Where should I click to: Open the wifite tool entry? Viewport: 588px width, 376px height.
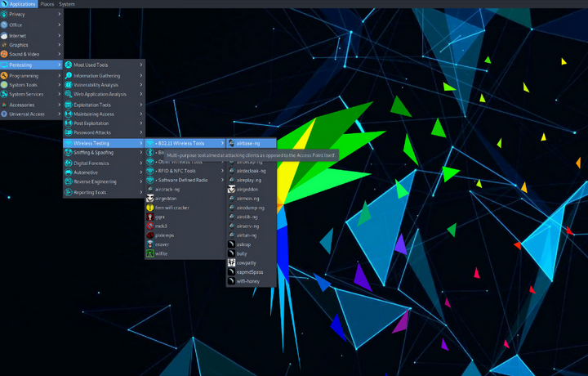[x=162, y=254]
